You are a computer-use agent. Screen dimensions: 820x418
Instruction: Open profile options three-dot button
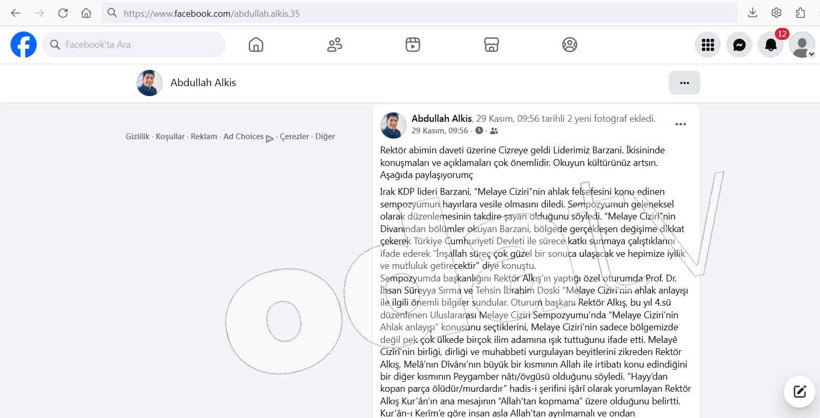(684, 83)
